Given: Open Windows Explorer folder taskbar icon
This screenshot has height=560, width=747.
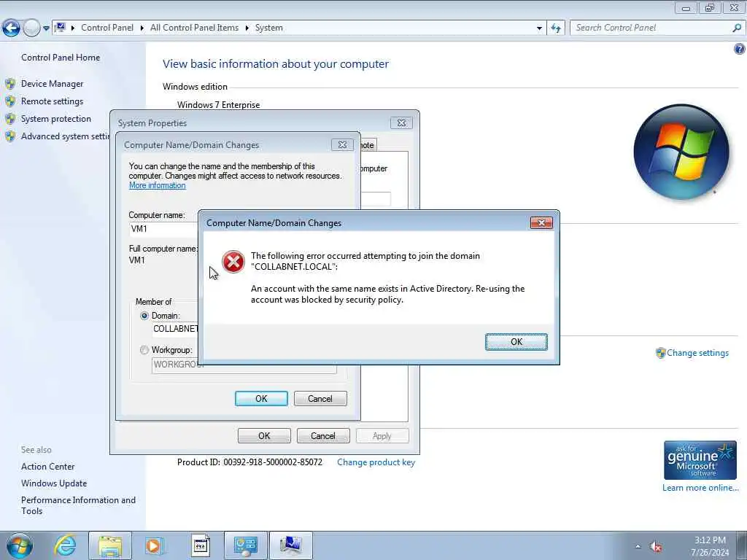Looking at the screenshot, I should click(x=110, y=545).
